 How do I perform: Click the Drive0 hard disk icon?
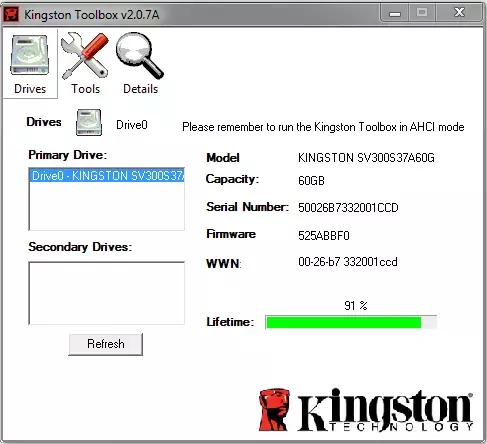(x=89, y=122)
